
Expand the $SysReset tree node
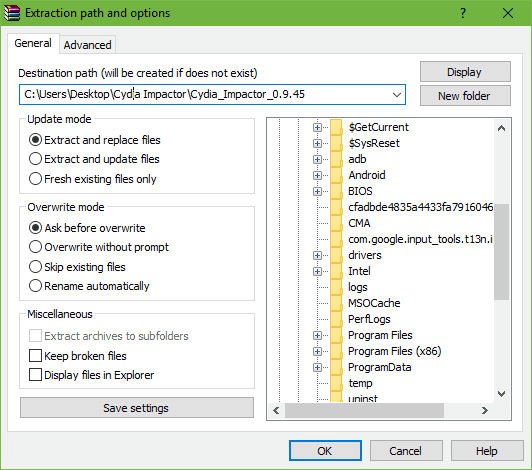pos(317,143)
